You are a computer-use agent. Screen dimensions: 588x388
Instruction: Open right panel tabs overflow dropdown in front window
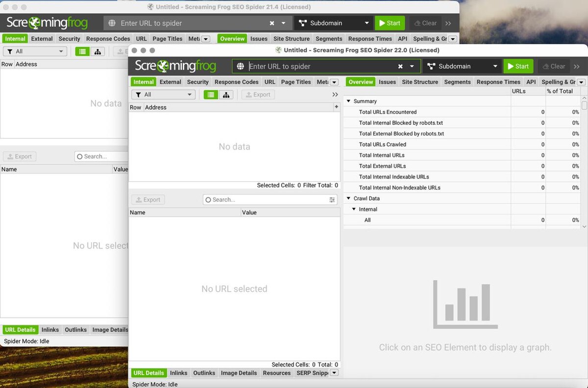tap(582, 82)
